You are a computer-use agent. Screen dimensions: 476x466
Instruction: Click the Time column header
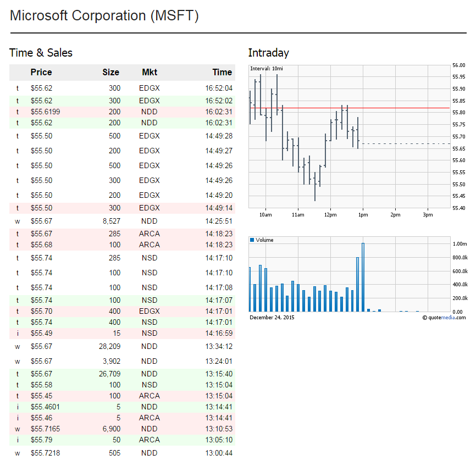pos(222,72)
